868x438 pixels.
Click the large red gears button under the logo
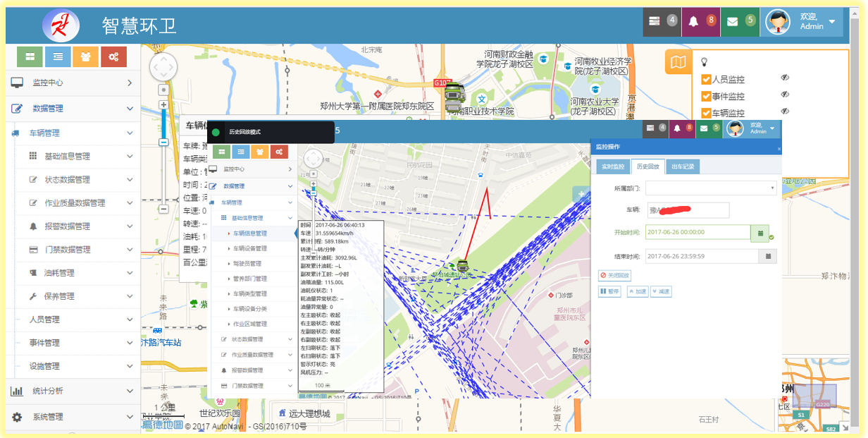pyautogui.click(x=113, y=56)
